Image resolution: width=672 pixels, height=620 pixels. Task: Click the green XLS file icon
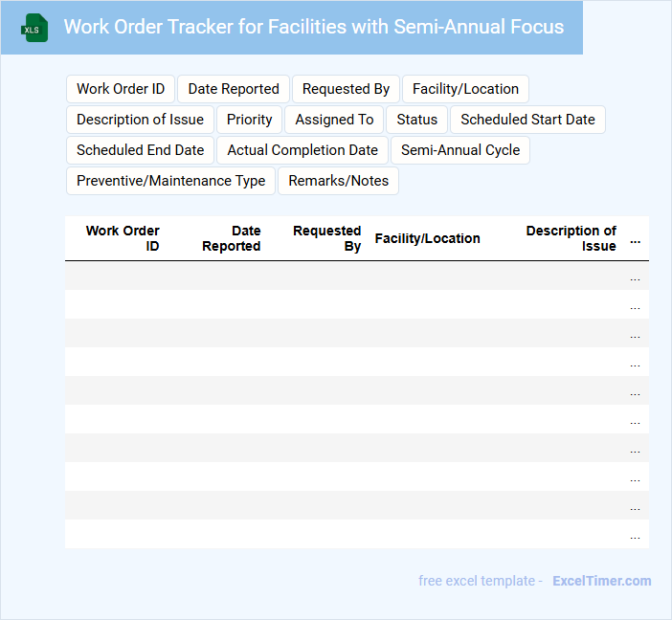click(x=34, y=28)
